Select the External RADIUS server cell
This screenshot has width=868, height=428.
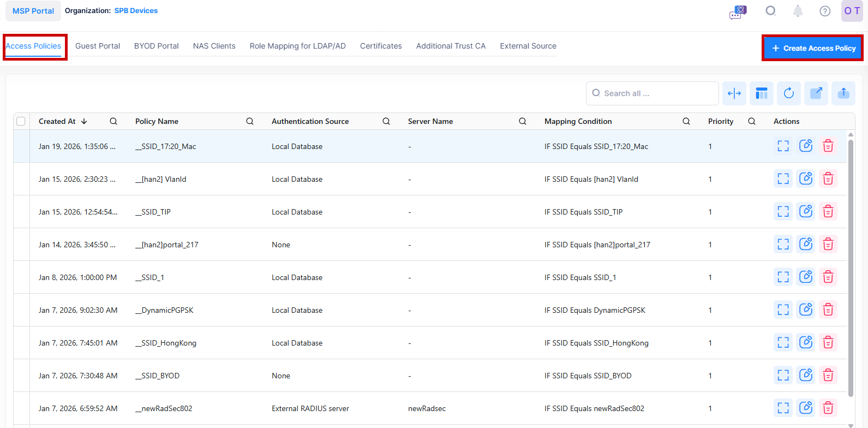tap(310, 408)
